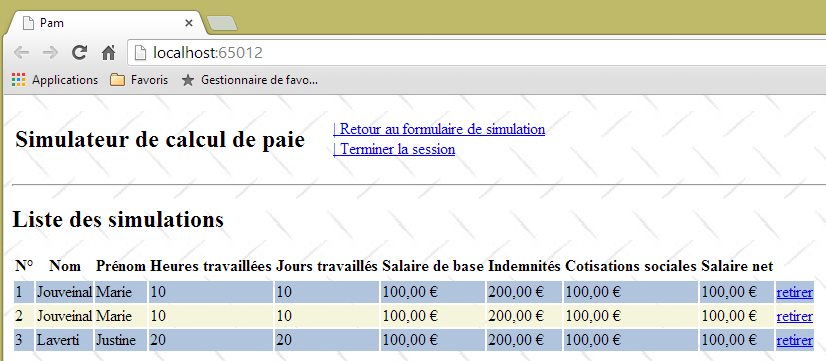The height and width of the screenshot is (361, 826).
Task: Open a new tab button
Action: click(222, 23)
